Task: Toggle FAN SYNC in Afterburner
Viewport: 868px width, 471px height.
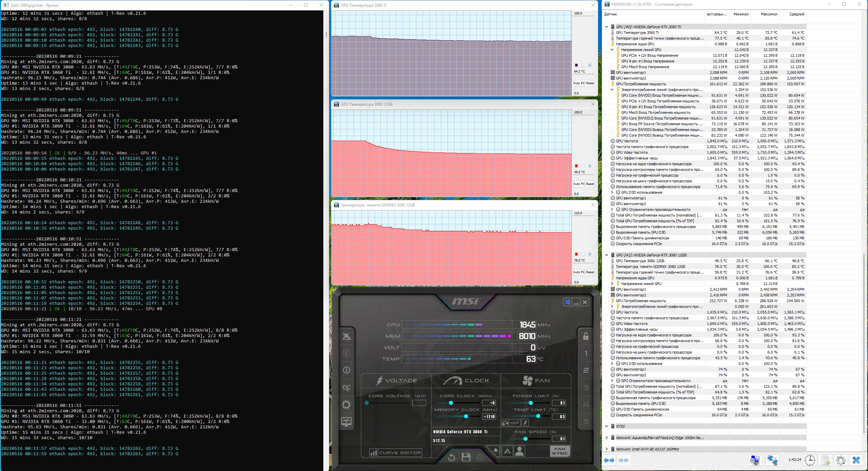Action: [560, 451]
